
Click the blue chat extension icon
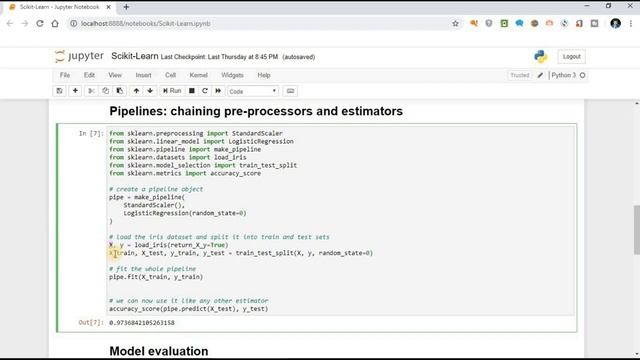[519, 24]
